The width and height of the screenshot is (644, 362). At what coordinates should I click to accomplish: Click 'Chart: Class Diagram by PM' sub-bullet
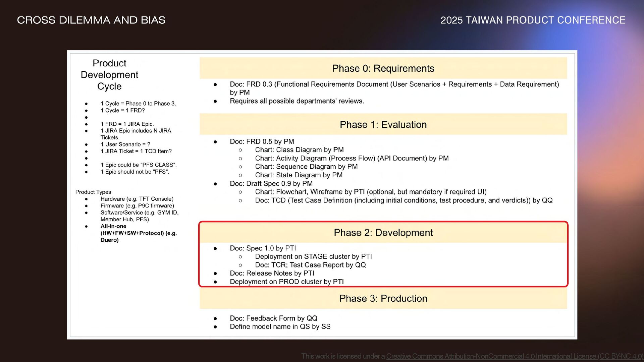[x=299, y=150]
